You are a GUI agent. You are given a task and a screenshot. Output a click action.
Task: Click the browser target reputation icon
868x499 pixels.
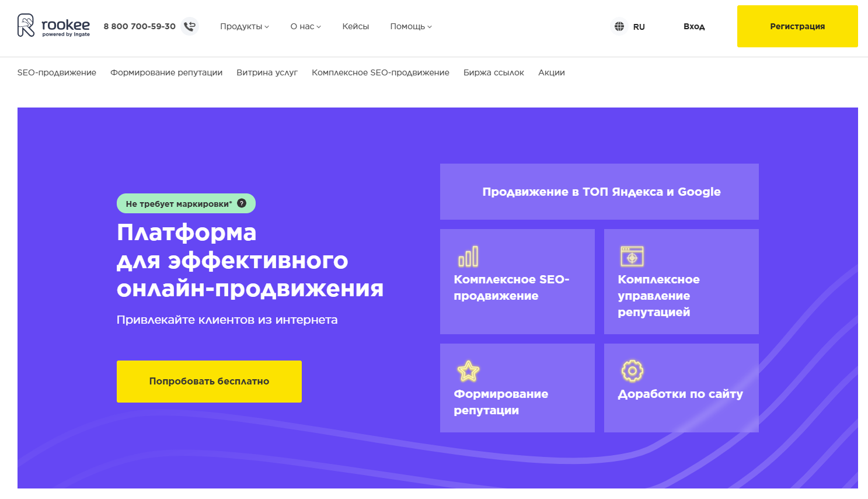(x=632, y=256)
